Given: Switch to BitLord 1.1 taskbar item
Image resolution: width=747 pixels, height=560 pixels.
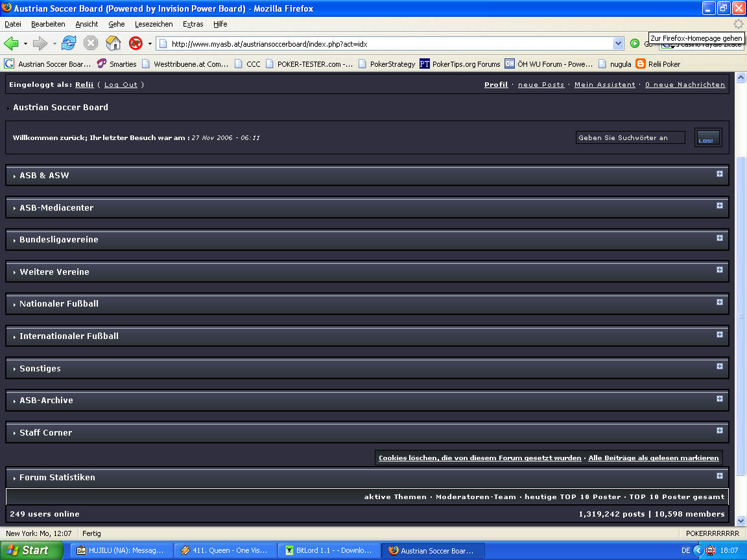Looking at the screenshot, I should coord(329,550).
